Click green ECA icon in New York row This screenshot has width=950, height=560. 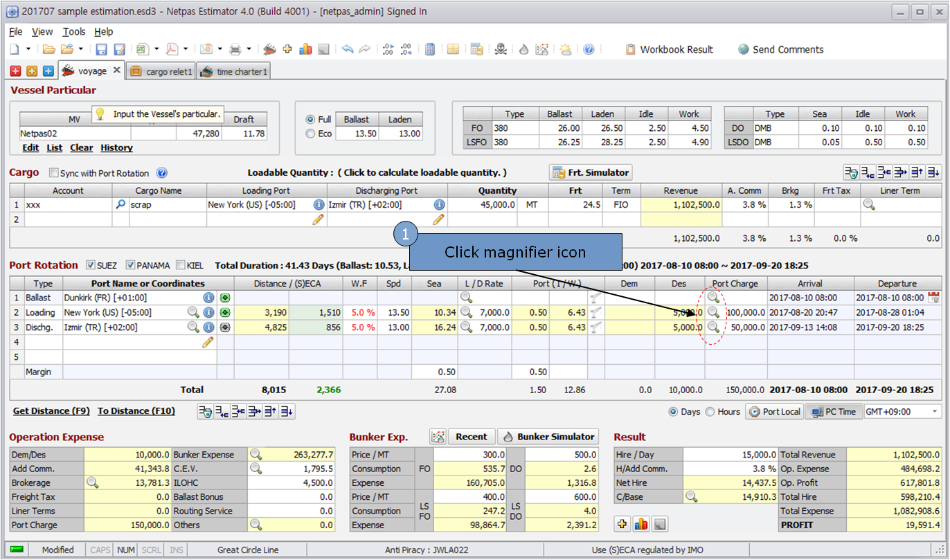click(x=225, y=312)
